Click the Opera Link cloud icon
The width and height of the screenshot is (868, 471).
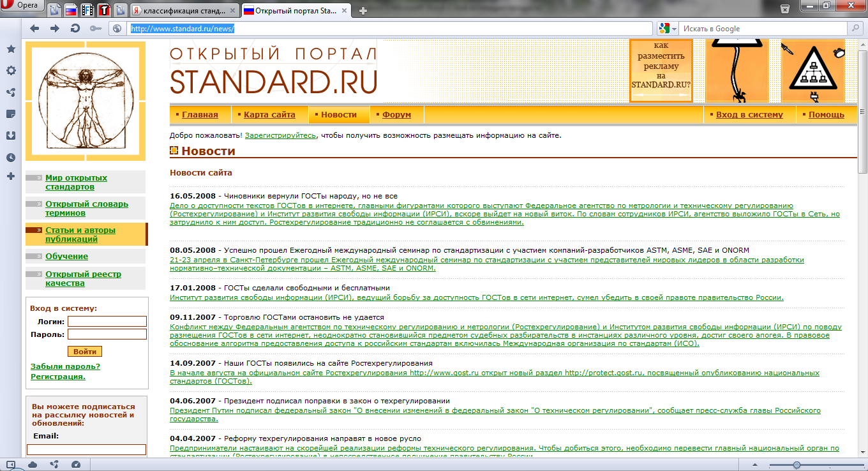(33, 465)
